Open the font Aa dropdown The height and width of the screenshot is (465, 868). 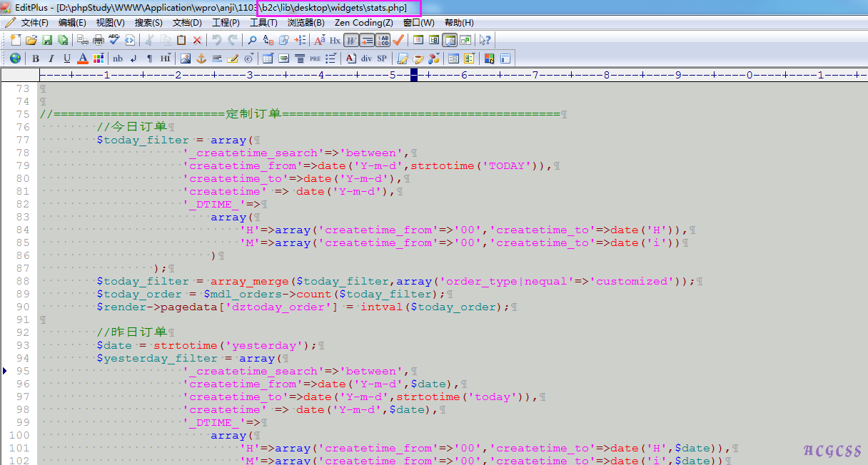click(319, 41)
